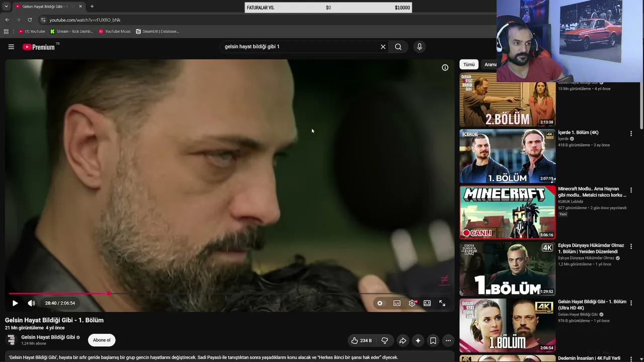Enter fullscreen mode

[442, 303]
